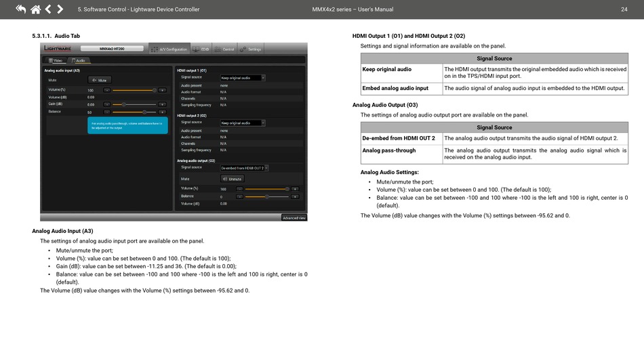644x361 pixels.
Task: Click the 'Sampling frequency' row under HDMI output 2
Action: click(240, 150)
